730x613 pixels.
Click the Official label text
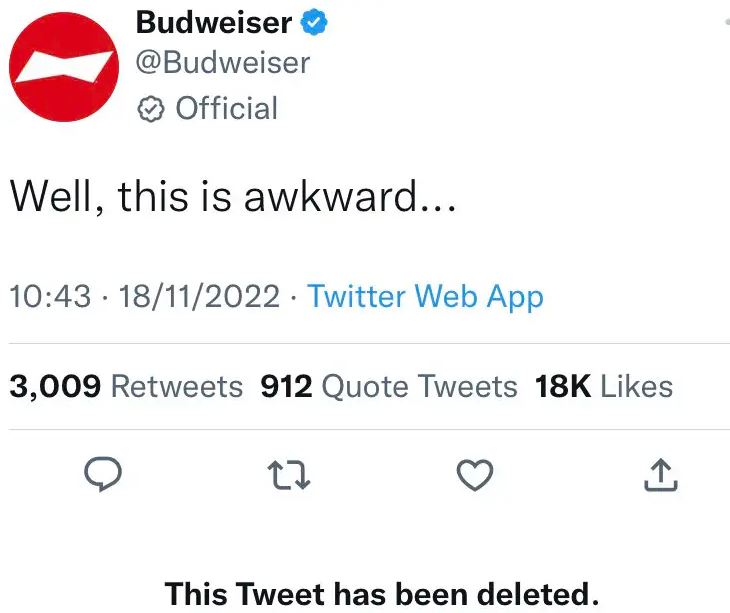(226, 108)
